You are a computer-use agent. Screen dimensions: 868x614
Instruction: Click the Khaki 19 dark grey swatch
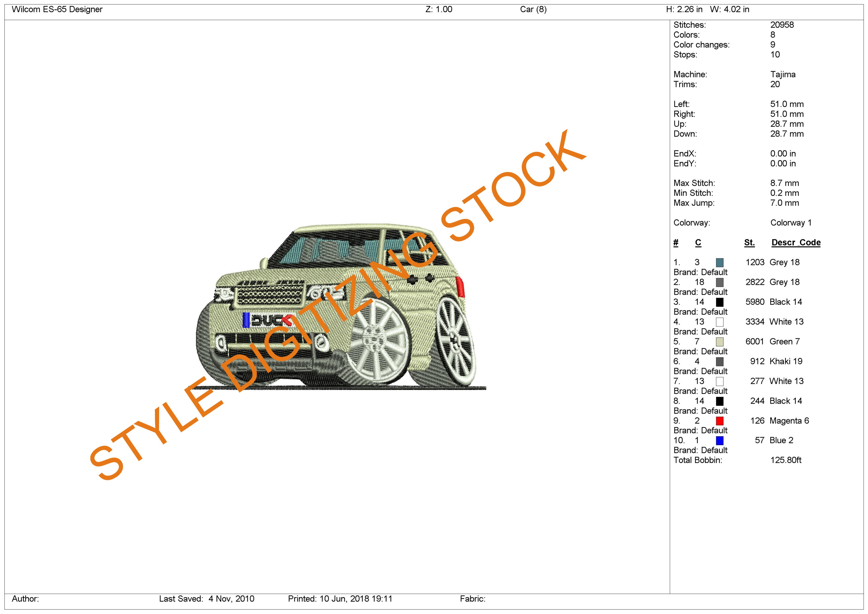(x=719, y=362)
